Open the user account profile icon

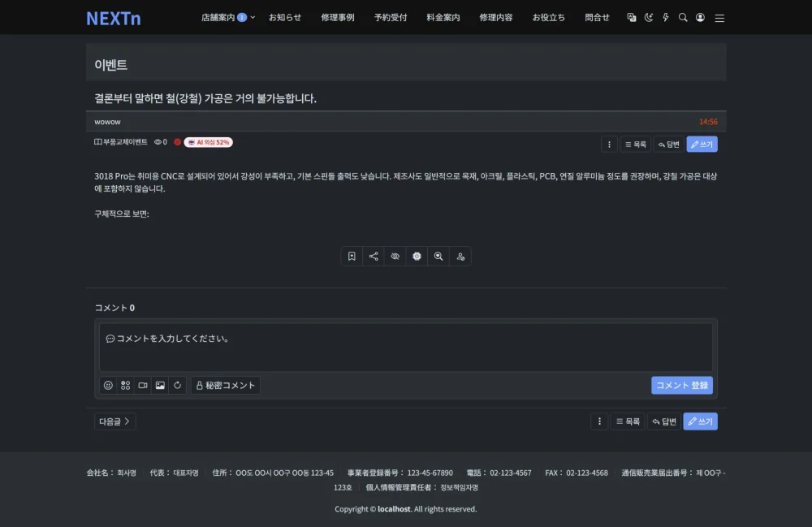click(x=700, y=18)
